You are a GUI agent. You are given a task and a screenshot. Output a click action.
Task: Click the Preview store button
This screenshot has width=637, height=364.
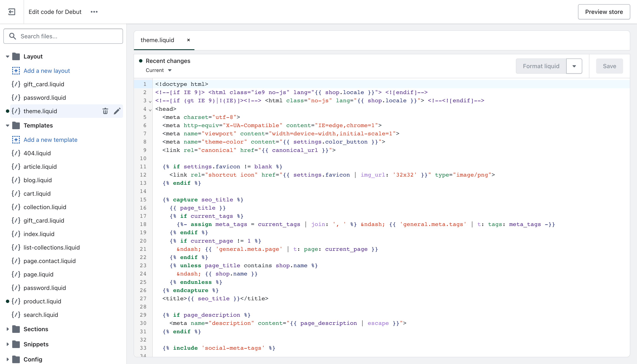(604, 12)
